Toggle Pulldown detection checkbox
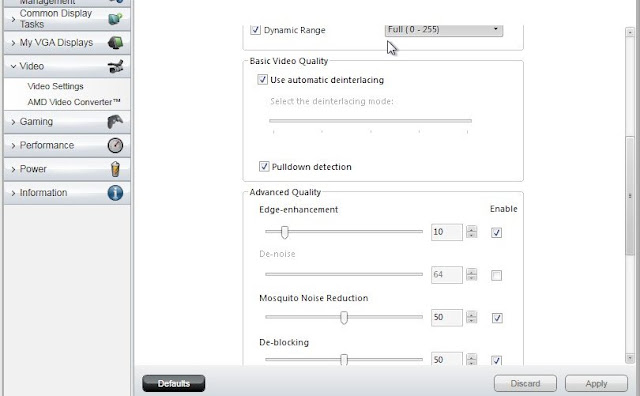The image size is (640, 396). point(264,167)
